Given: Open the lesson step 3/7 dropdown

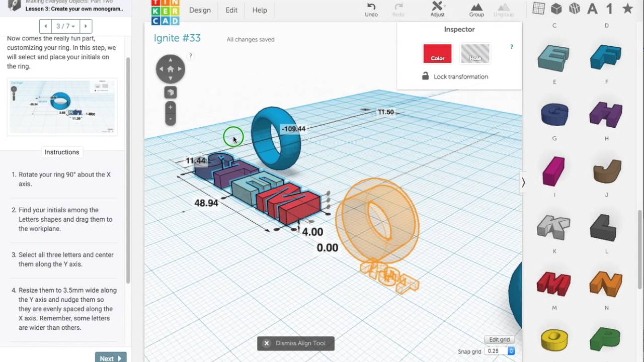Looking at the screenshot, I should click(x=65, y=26).
